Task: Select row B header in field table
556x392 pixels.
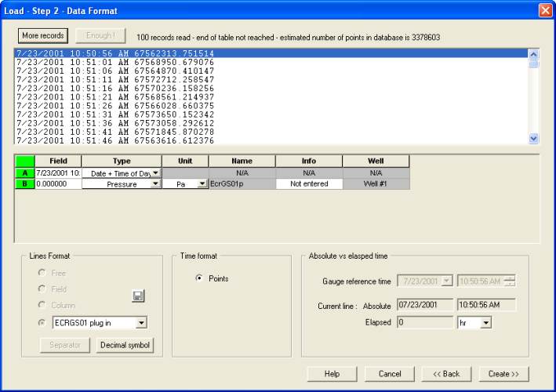Action: coord(24,183)
